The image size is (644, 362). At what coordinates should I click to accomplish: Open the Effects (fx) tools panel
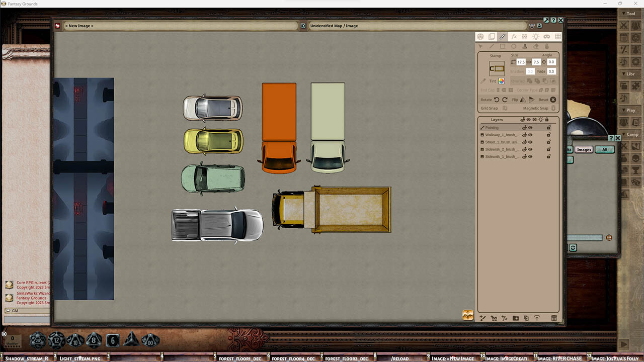click(x=514, y=36)
